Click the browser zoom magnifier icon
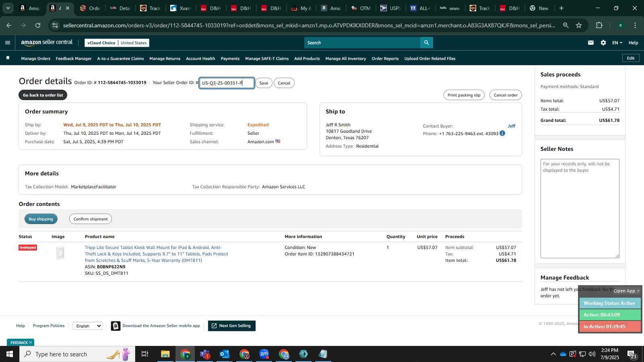 (566, 25)
